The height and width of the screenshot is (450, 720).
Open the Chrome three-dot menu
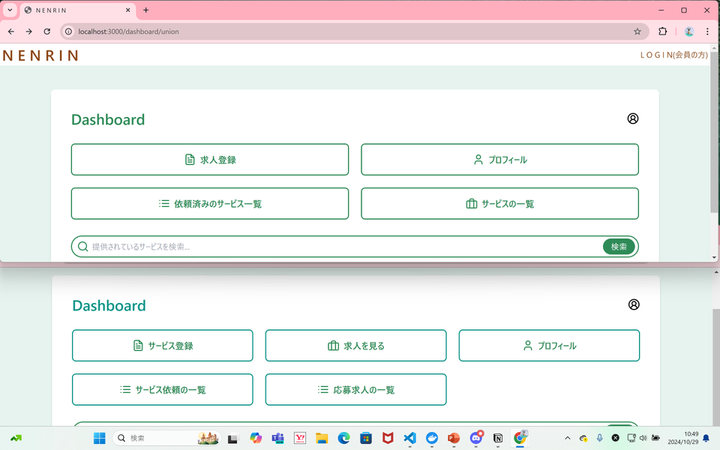click(707, 31)
